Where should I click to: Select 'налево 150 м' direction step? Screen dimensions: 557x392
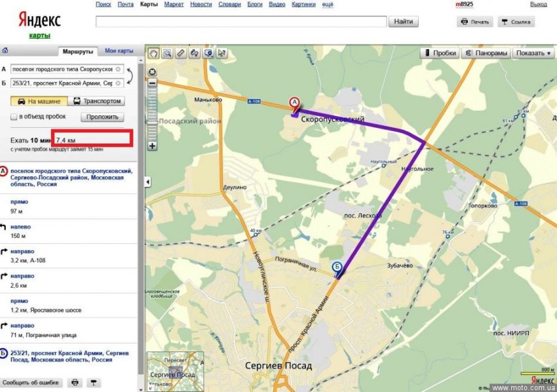69,231
